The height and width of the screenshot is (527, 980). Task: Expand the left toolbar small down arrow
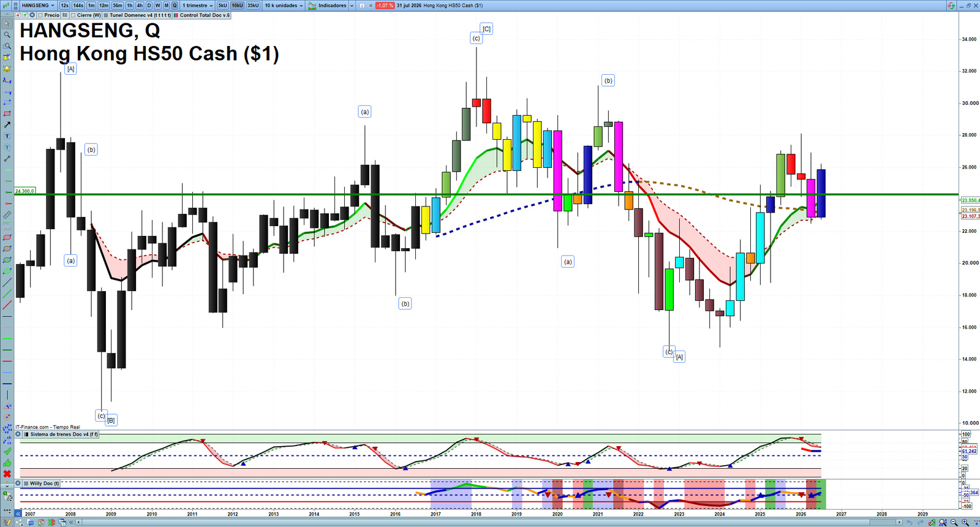point(7,486)
